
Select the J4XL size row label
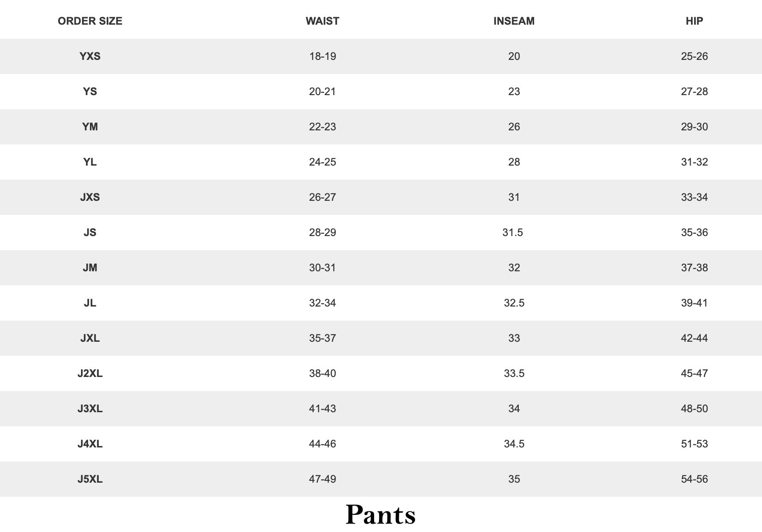tap(90, 444)
